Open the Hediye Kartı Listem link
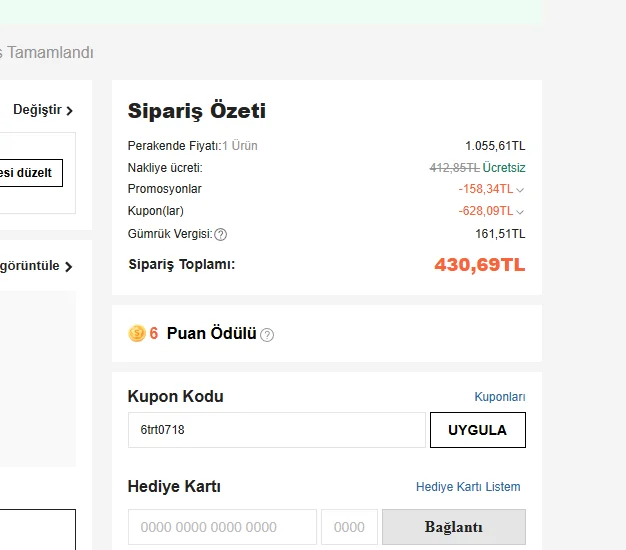 coord(468,487)
